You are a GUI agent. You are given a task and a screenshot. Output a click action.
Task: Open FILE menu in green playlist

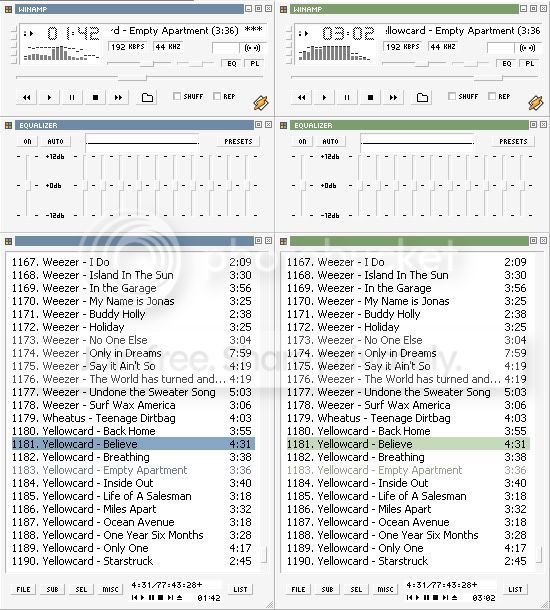pos(298,589)
